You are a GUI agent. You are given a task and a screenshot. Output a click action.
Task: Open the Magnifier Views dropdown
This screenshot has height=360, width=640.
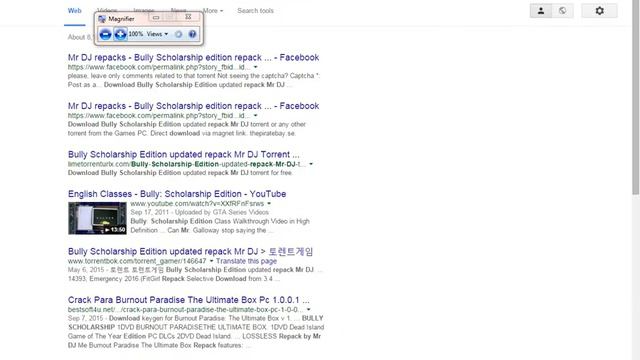pos(157,34)
